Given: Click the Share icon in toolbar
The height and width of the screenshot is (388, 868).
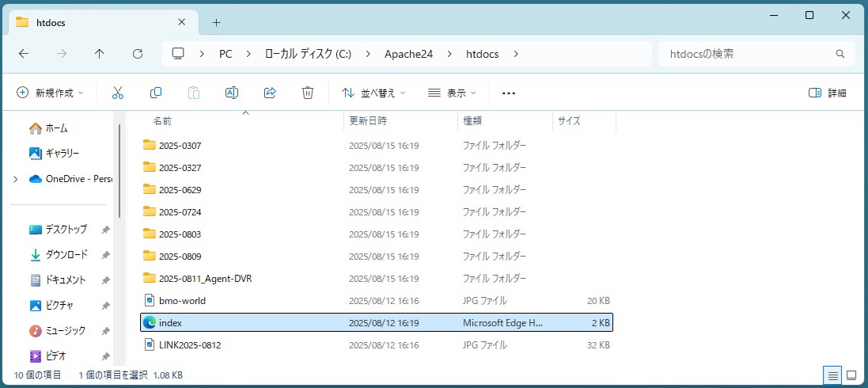Looking at the screenshot, I should 270,93.
